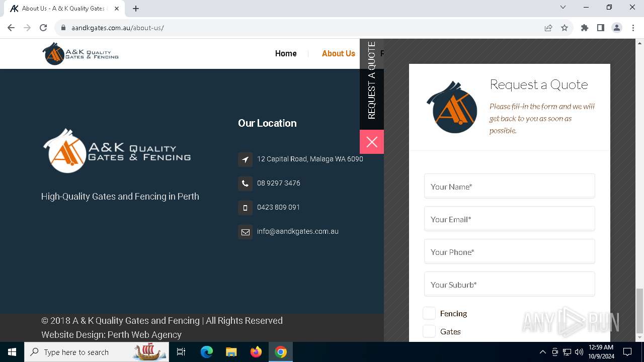Viewport: 644px width, 362px height.
Task: Click the info@aandkgates.com.au email link
Action: click(298, 231)
